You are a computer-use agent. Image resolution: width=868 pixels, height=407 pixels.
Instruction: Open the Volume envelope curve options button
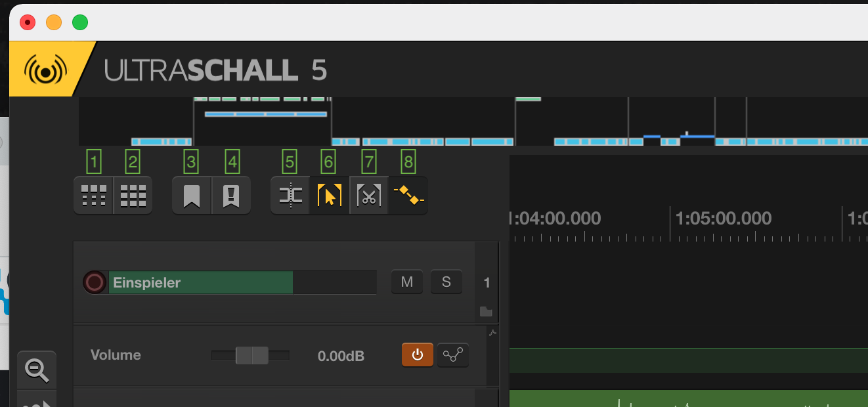[x=453, y=355]
